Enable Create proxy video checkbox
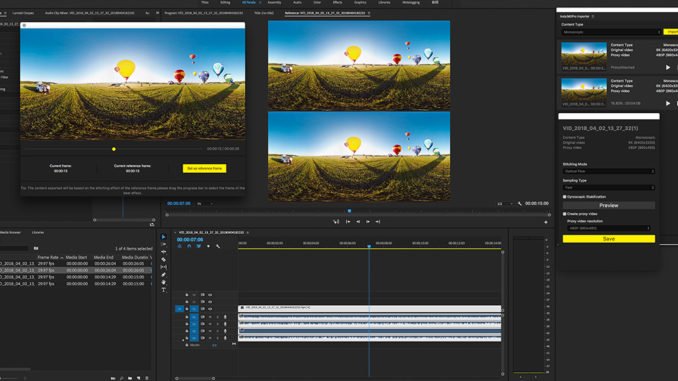678x381 pixels. point(565,214)
